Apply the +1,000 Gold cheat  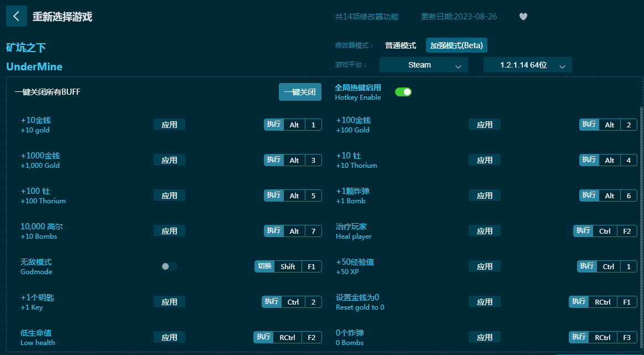click(x=169, y=160)
